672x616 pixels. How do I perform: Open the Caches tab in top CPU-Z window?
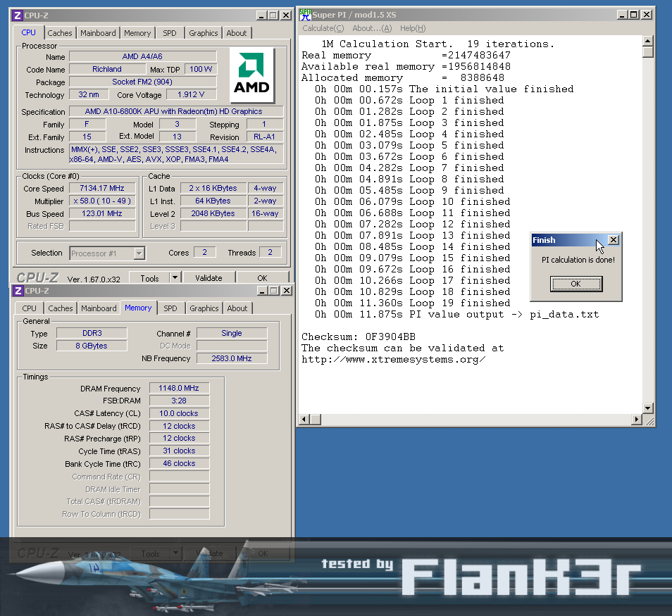coord(60,33)
